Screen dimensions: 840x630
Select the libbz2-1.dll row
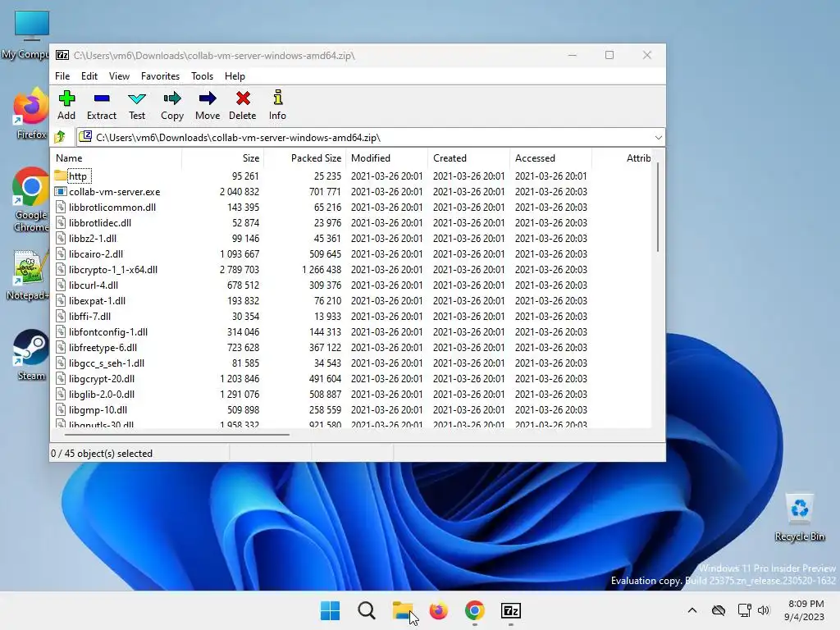point(351,238)
